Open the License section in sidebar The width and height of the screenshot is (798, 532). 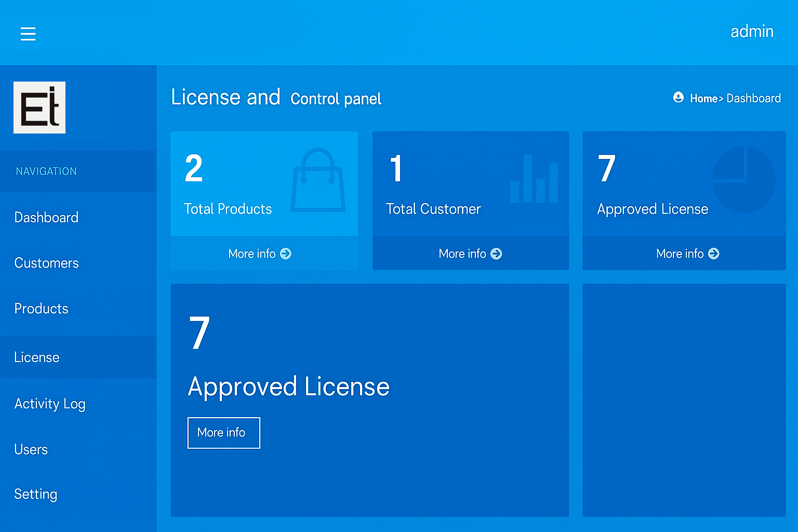tap(37, 357)
